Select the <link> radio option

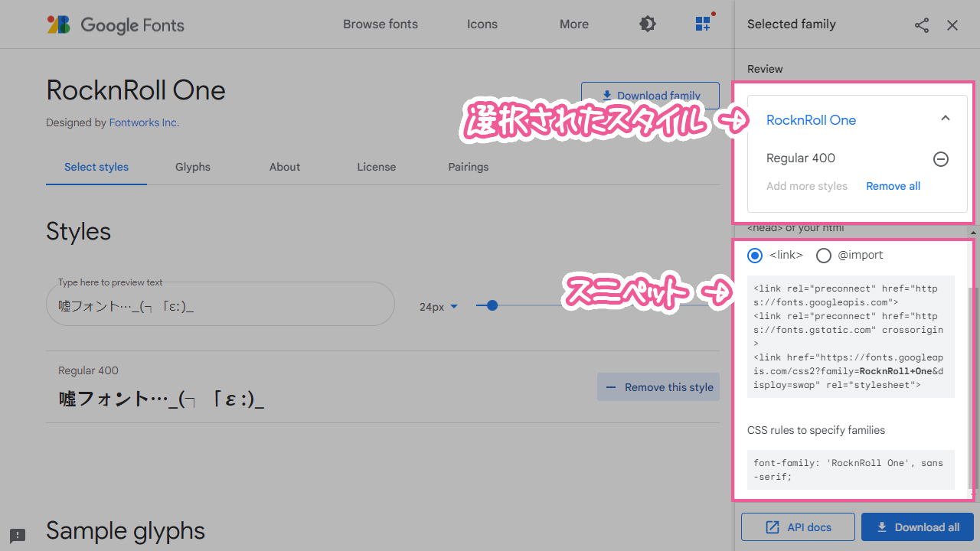click(755, 256)
